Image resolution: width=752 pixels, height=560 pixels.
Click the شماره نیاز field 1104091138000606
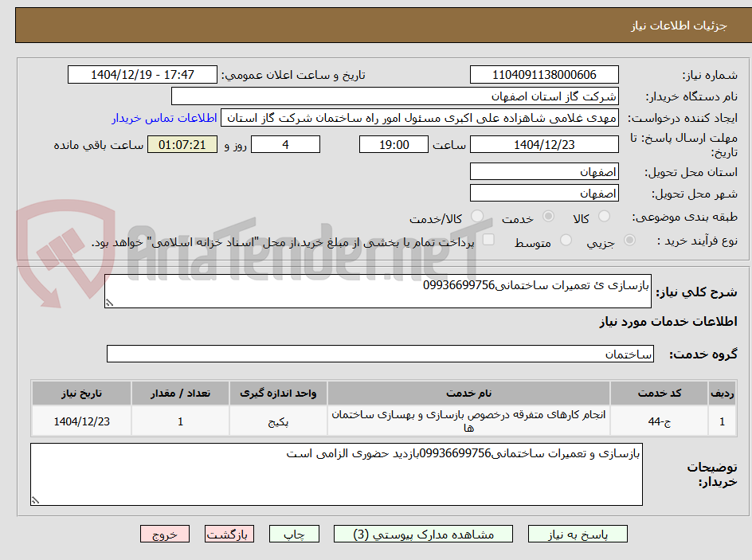pos(544,75)
